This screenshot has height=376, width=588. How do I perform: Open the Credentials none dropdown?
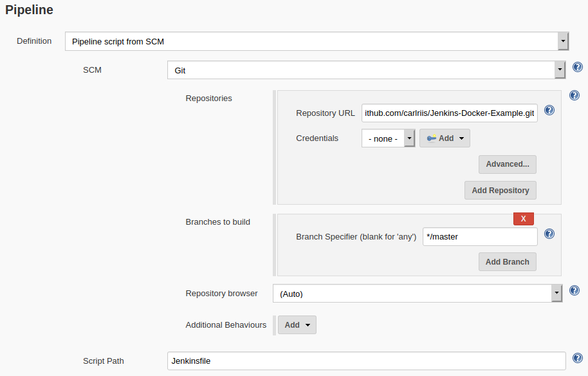coord(409,138)
